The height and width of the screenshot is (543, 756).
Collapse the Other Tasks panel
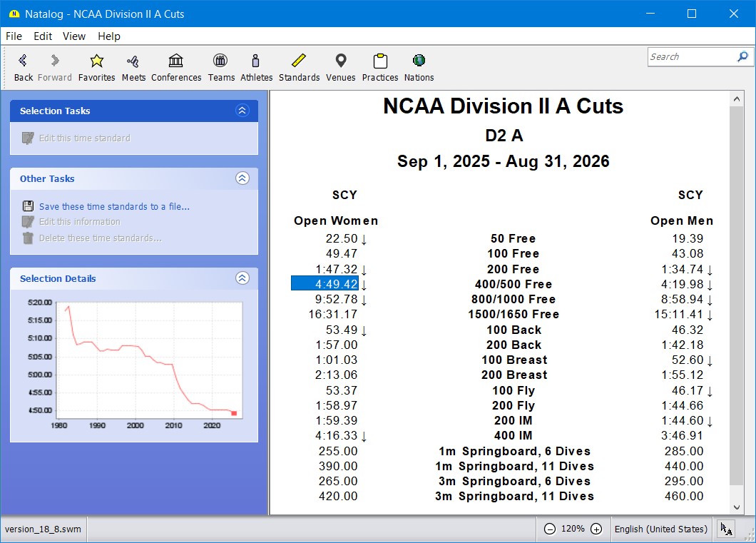point(242,178)
